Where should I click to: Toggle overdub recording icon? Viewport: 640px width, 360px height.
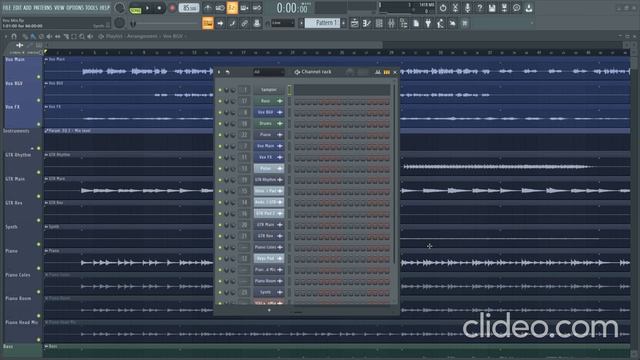(244, 8)
